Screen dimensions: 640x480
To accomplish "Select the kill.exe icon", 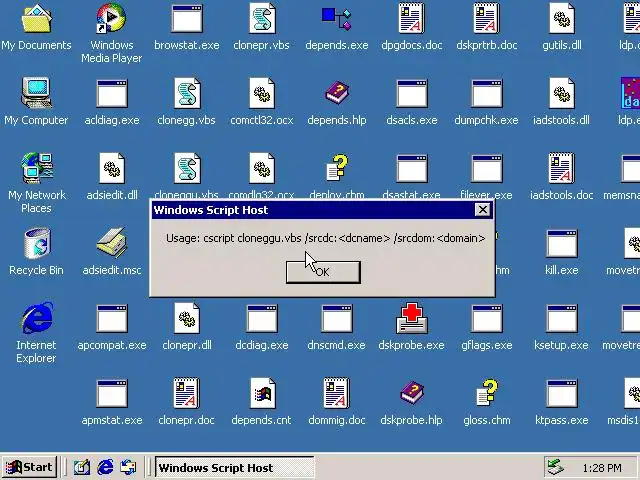I will [562, 244].
